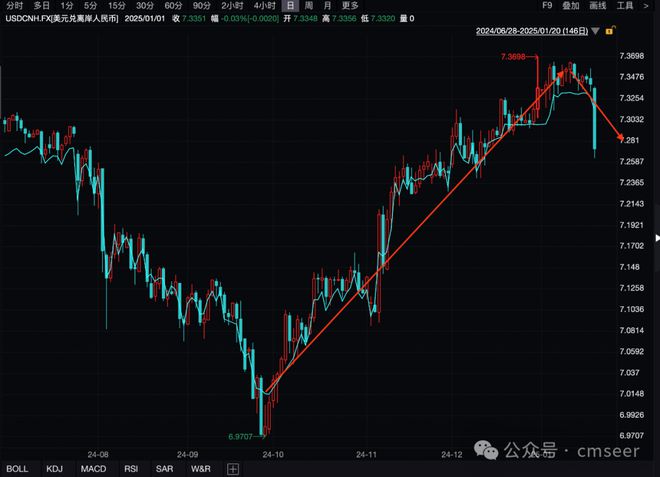Open F9 information panel
The height and width of the screenshot is (477, 660).
coord(547,5)
